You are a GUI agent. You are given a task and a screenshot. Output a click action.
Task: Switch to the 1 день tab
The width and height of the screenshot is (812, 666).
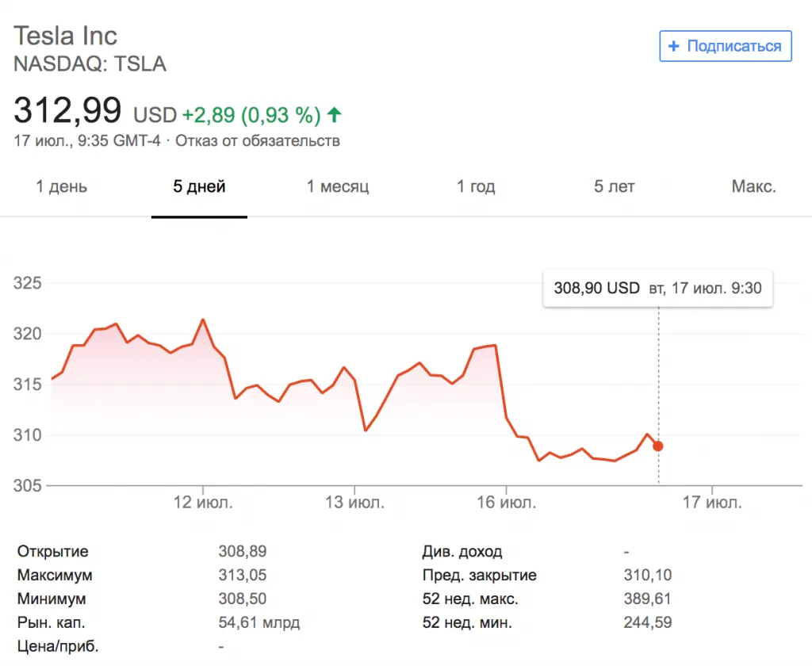pyautogui.click(x=62, y=187)
